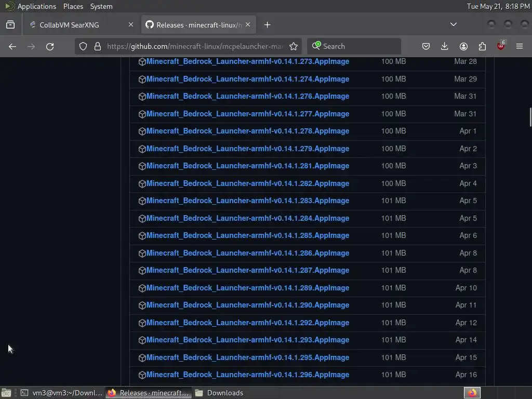Close the Releases minecraft-linux tab
532x399 pixels.
coord(248,24)
